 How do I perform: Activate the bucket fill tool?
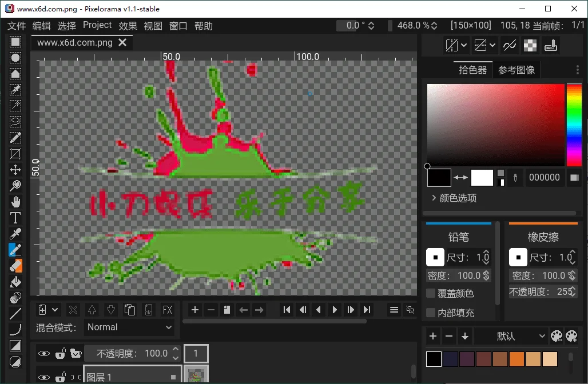[15, 282]
